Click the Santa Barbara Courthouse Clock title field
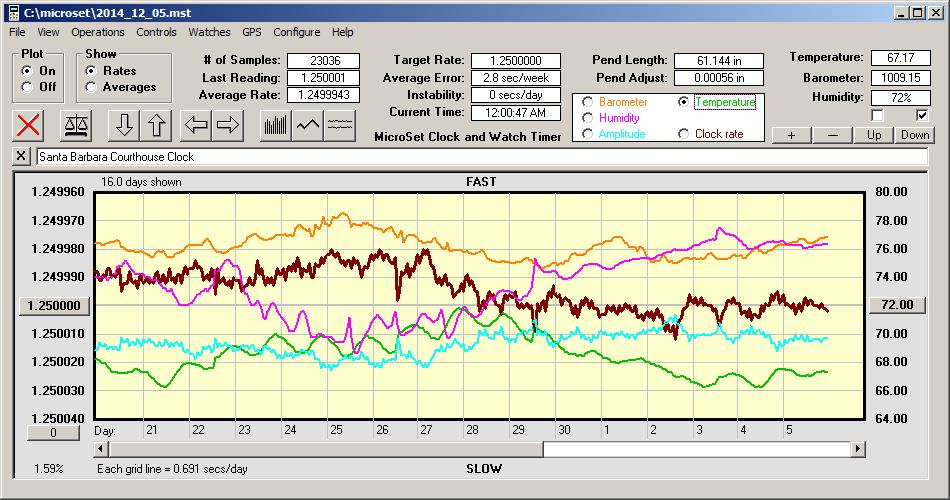950x500 pixels. click(x=480, y=157)
